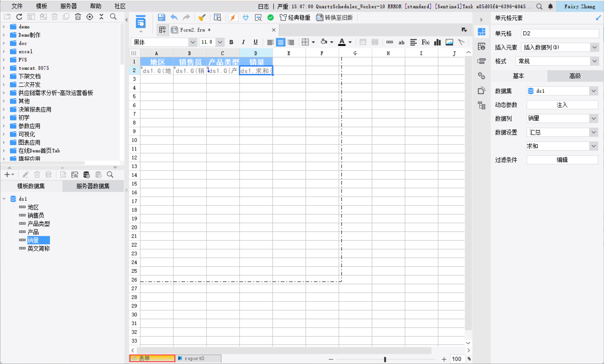Open the 服务器 menu
Screen dimensions: 604x364
pyautogui.click(x=68, y=6)
